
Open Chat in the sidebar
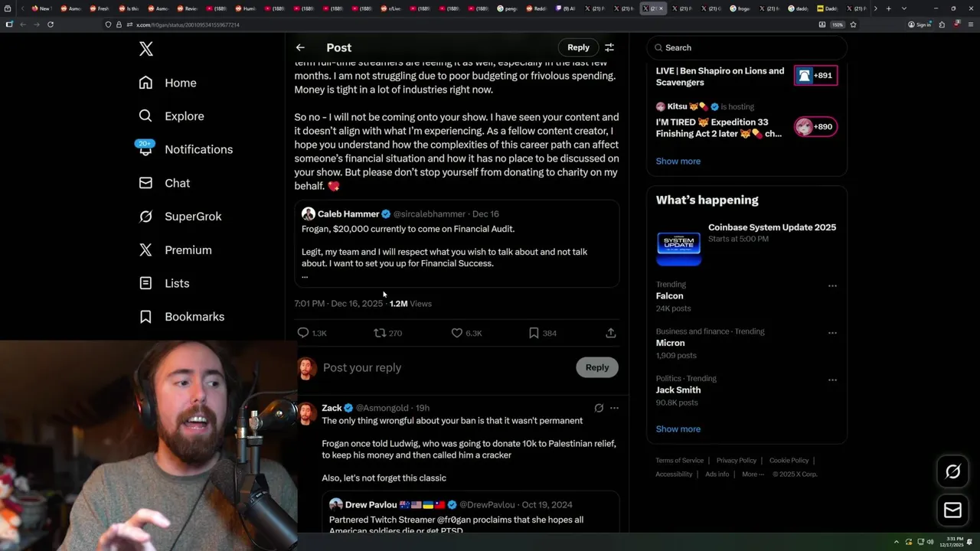point(177,183)
